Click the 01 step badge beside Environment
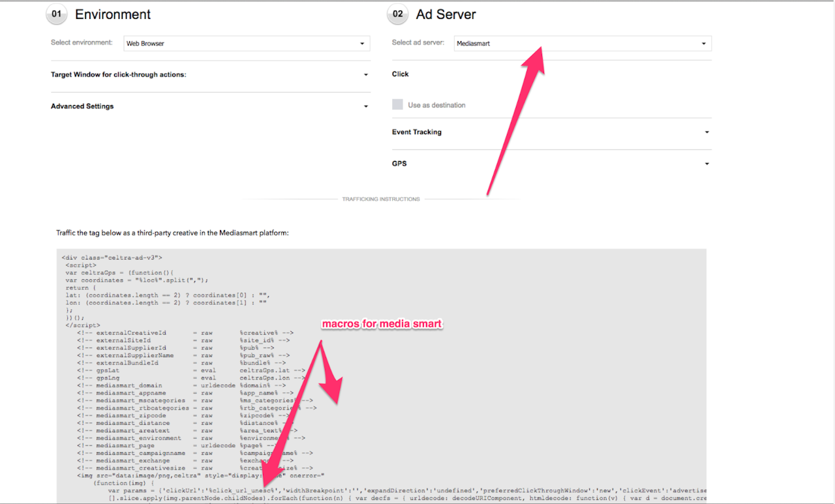The width and height of the screenshot is (835, 504). [x=56, y=14]
